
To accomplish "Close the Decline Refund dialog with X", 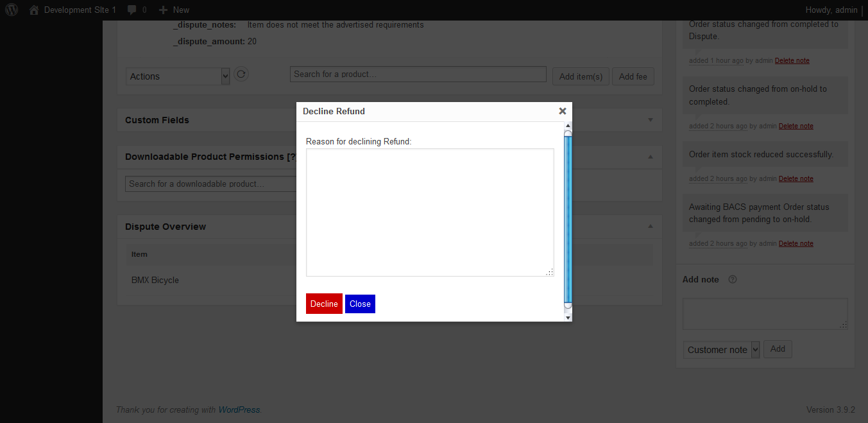I will click(563, 111).
